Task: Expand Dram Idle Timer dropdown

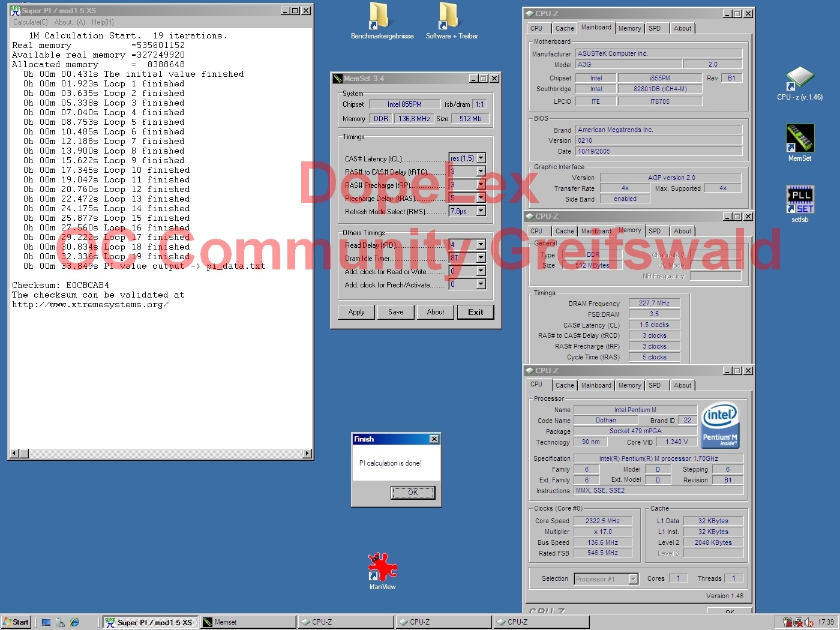Action: coord(481,258)
